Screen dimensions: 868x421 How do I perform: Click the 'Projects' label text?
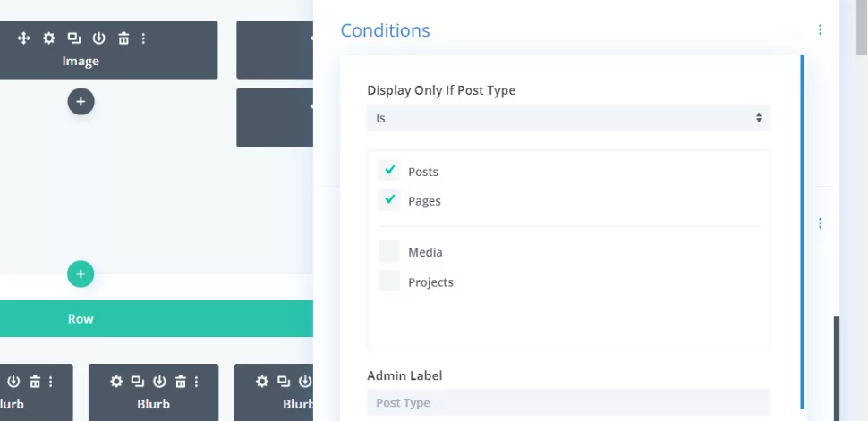click(430, 282)
